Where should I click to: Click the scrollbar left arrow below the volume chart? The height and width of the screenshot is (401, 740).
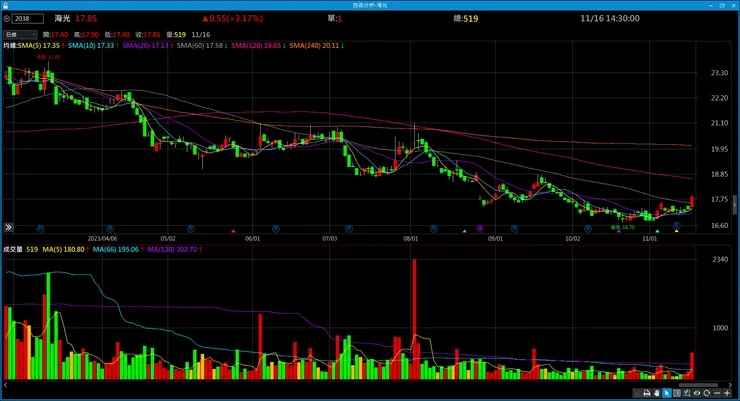click(x=6, y=385)
